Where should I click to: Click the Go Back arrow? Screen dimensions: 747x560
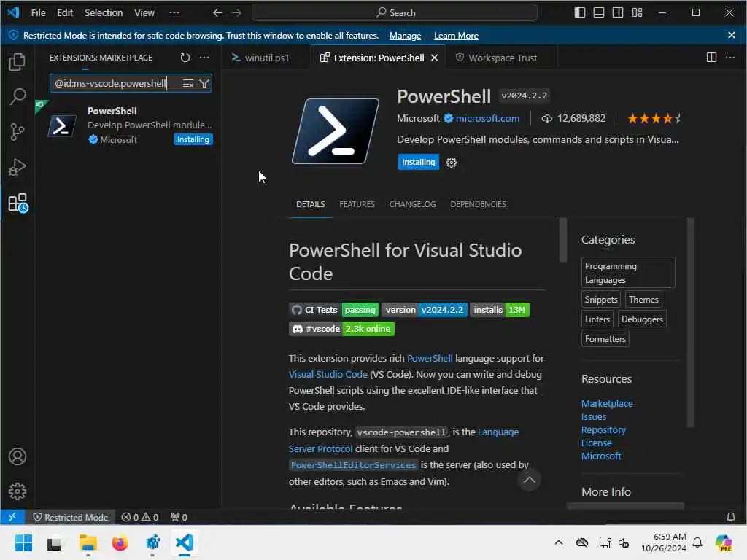click(217, 13)
